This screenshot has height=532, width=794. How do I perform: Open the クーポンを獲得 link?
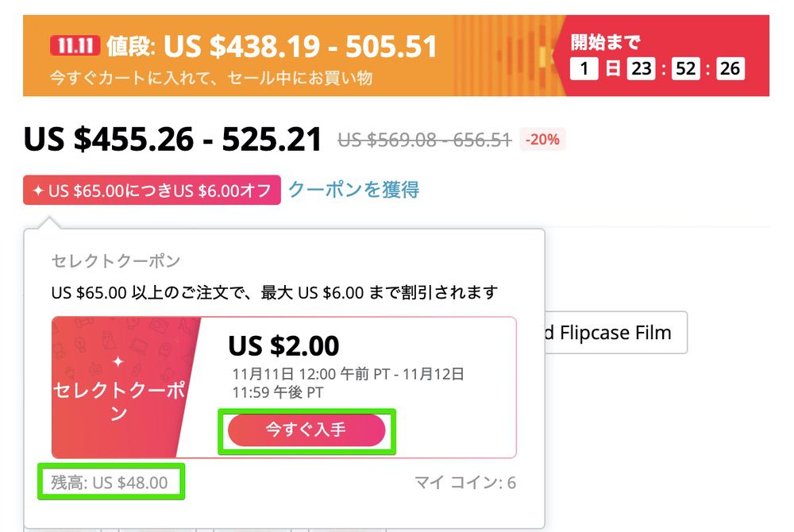click(x=353, y=190)
